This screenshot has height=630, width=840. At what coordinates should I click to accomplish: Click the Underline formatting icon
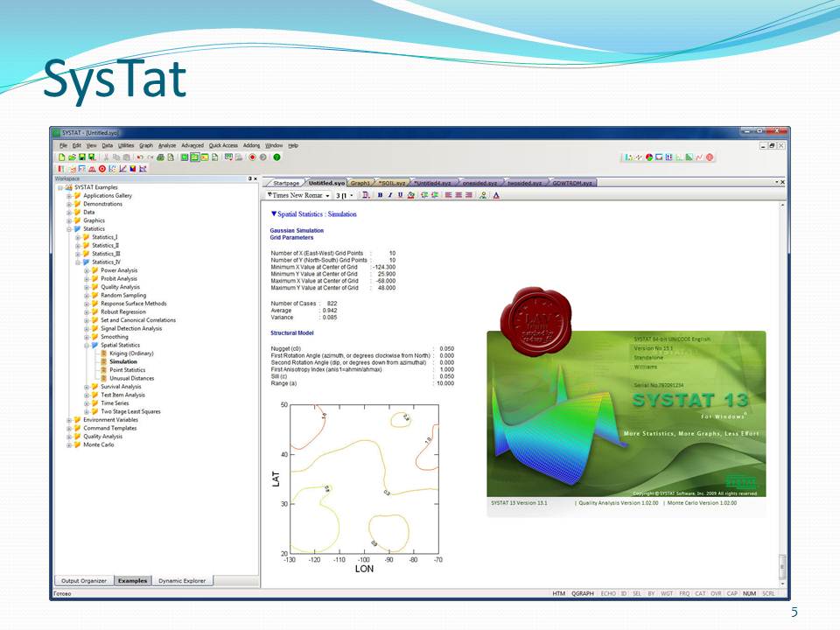pos(400,195)
